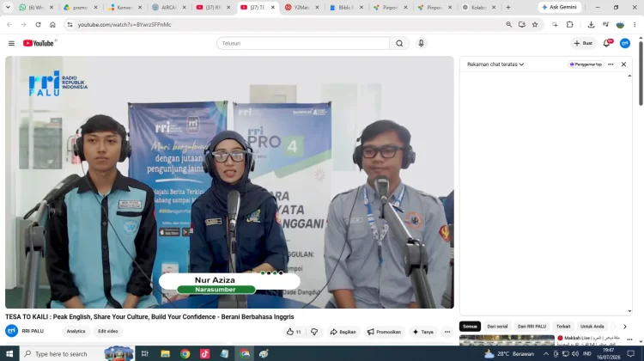Viewport: 644px width, 361px height.
Task: Select the Dari RRI PALU filter chip
Action: [532, 327]
